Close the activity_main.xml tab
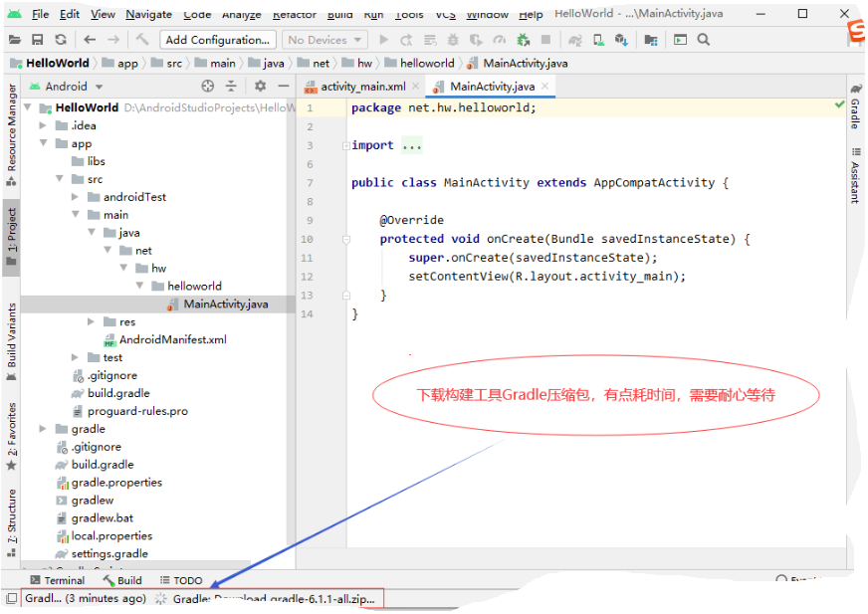Image resolution: width=868 pixels, height=614 pixels. [416, 86]
